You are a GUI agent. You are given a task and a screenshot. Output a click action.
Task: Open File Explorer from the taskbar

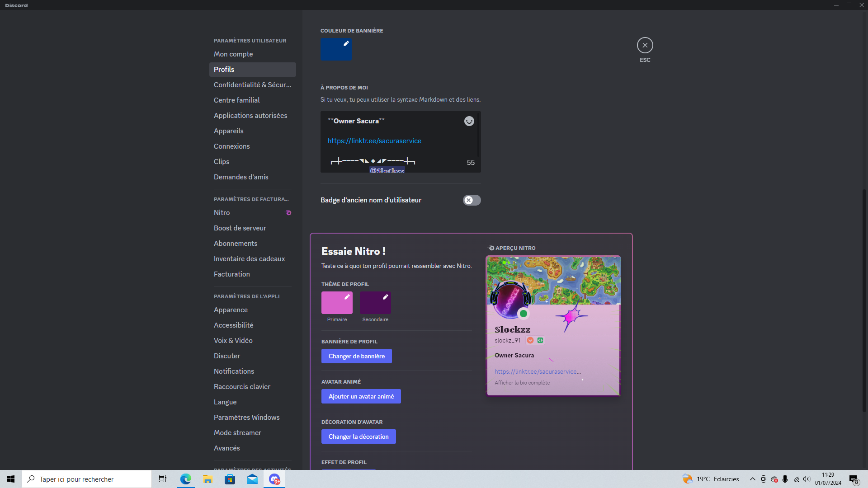tap(208, 479)
